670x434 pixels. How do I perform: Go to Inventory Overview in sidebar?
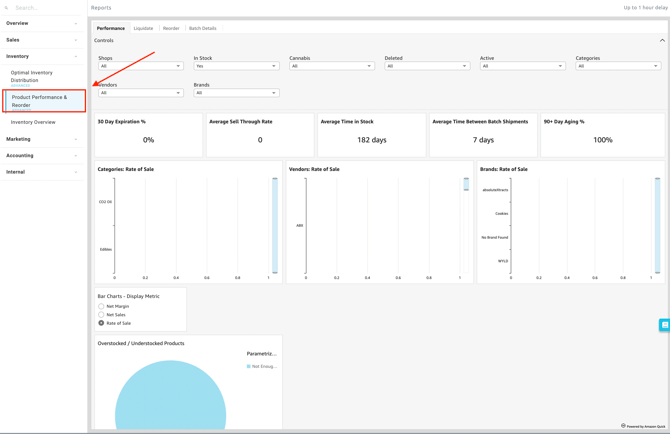pos(33,122)
